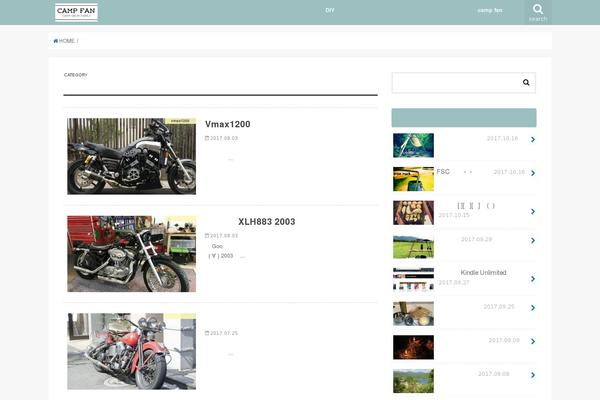Image resolution: width=600 pixels, height=400 pixels.
Task: Open the Kindle Unlimited screenshot thumbnail
Action: [413, 280]
